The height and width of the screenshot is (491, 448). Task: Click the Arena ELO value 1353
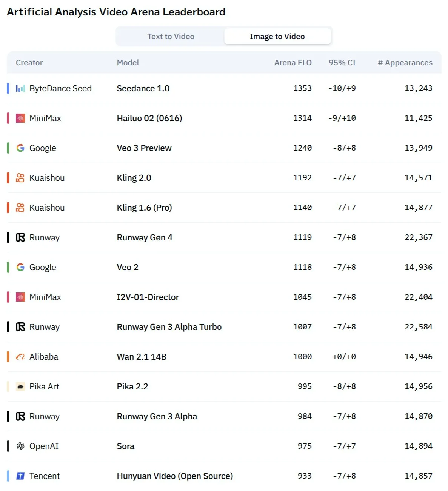[x=302, y=88]
